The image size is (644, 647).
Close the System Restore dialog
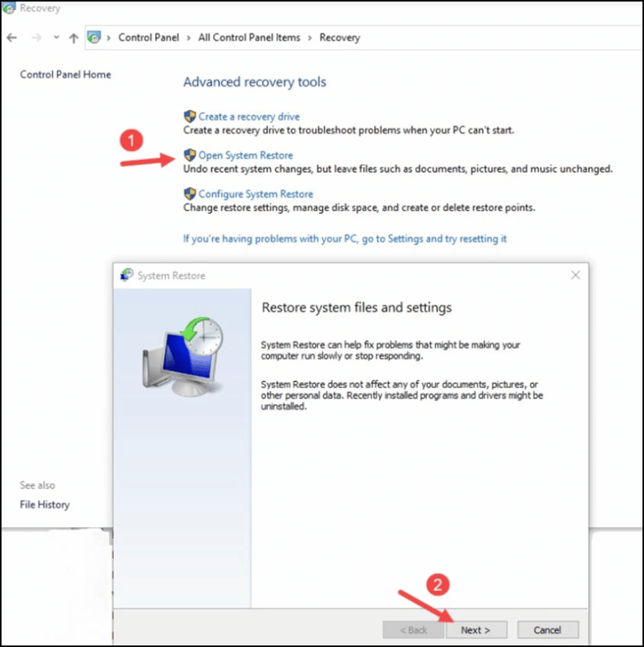[x=575, y=275]
